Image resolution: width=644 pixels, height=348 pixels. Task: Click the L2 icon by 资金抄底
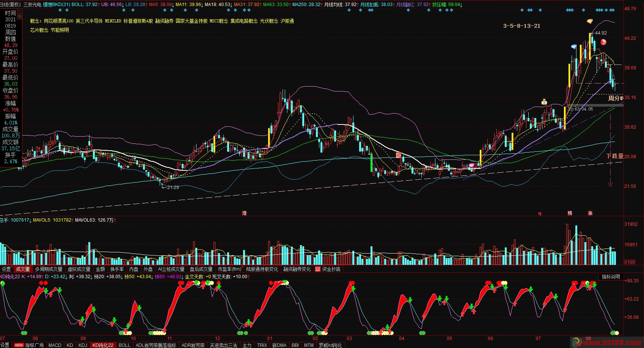click(318, 269)
